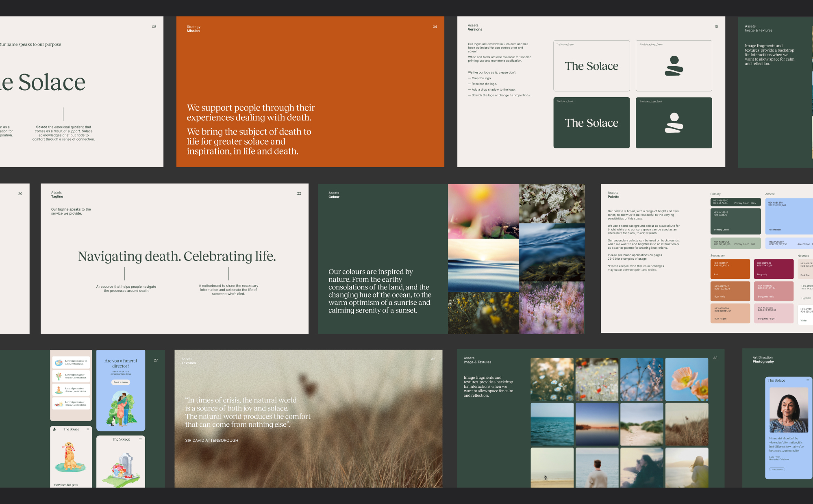Click underlined word Solace in the definition text
Viewport: 813px width, 504px height.
(41, 127)
